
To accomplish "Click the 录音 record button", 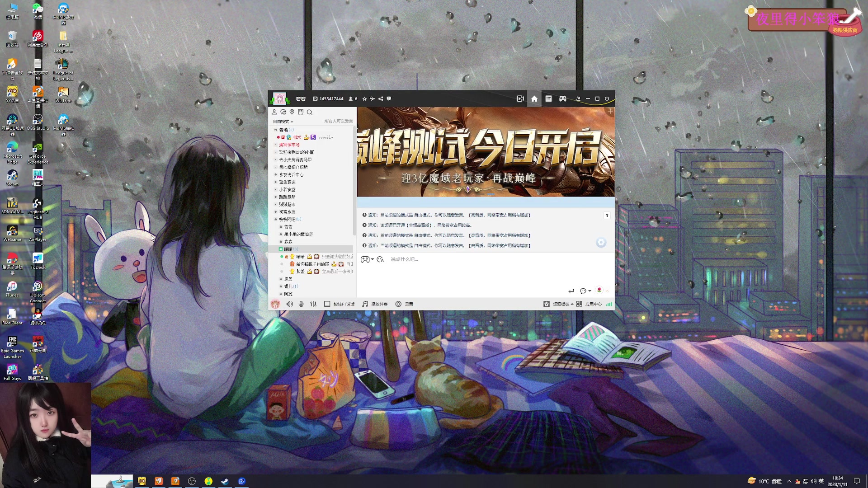I will tap(404, 304).
